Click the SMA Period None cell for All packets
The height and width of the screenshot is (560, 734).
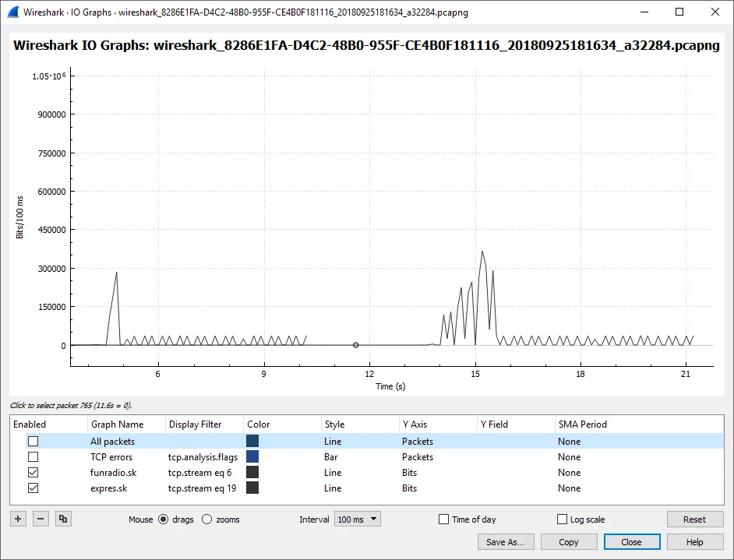(x=570, y=441)
